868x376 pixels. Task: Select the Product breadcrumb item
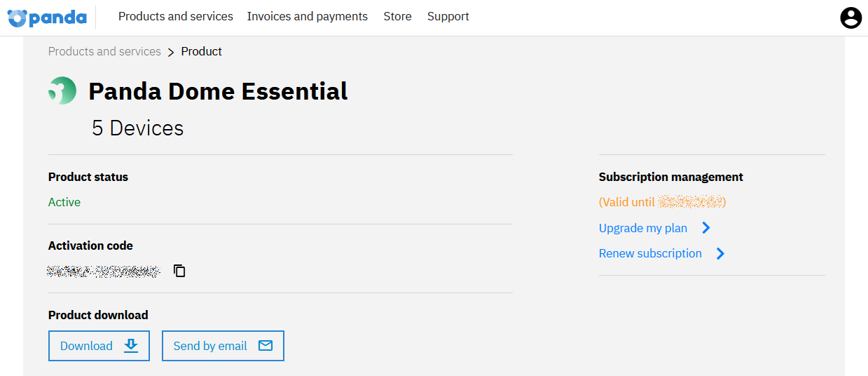[202, 51]
